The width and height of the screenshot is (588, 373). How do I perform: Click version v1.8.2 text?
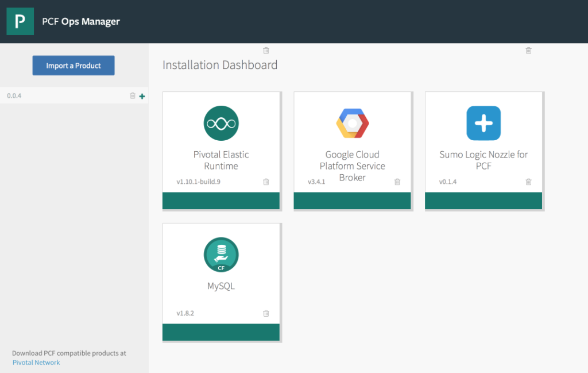pos(185,313)
